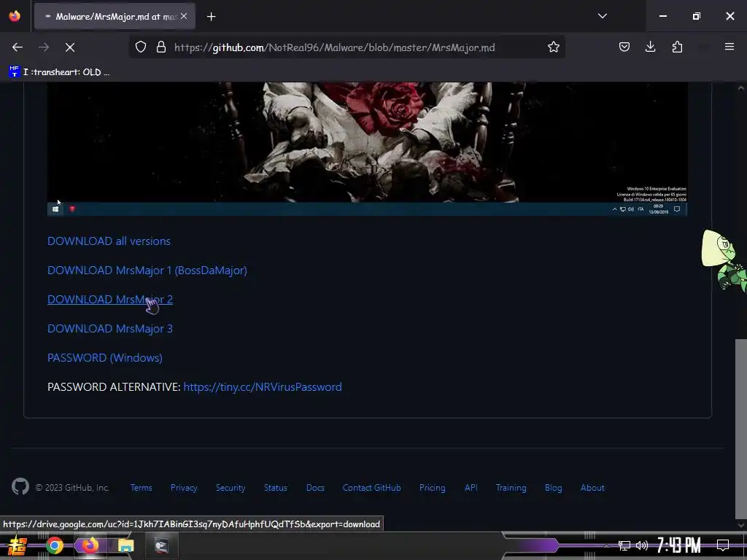This screenshot has height=560, width=747.
Task: Open the Docs footer link
Action: (315, 488)
